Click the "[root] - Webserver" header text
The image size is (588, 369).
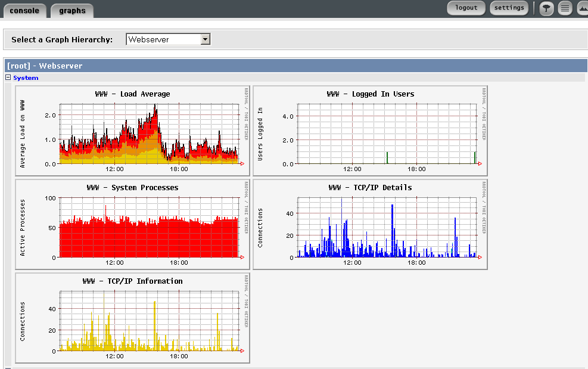(x=45, y=66)
